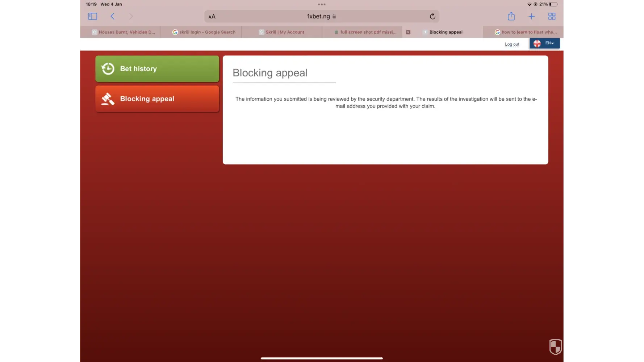Go back using the back arrow
The width and height of the screenshot is (644, 362).
[x=113, y=16]
